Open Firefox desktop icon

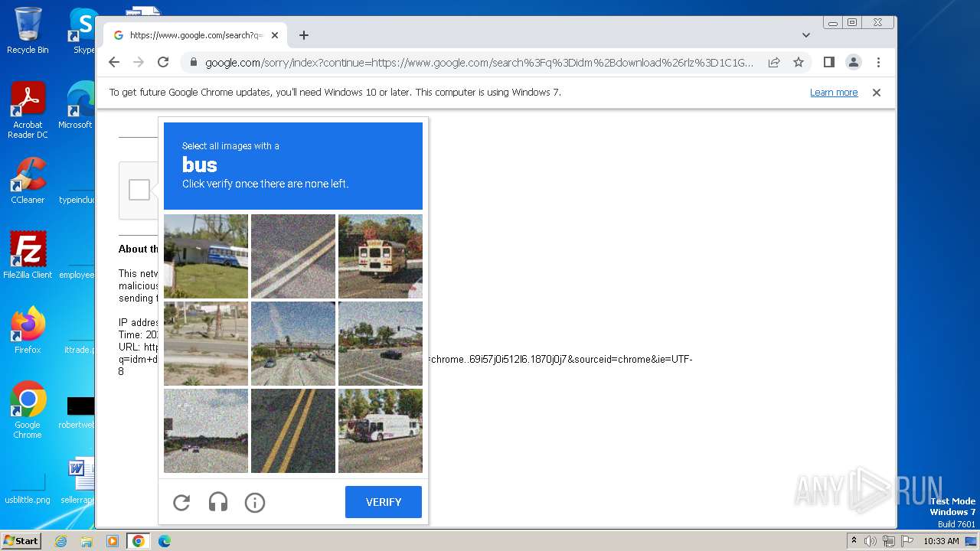point(28,331)
